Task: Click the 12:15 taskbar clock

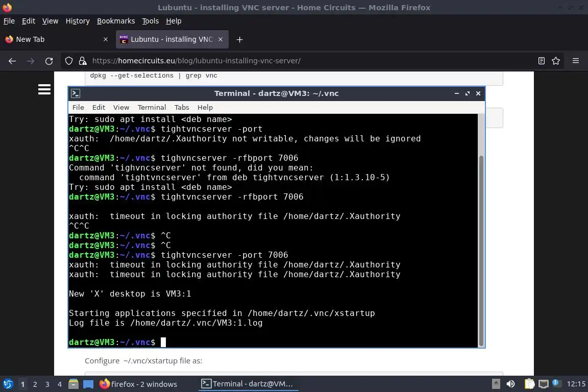Action: click(x=576, y=384)
